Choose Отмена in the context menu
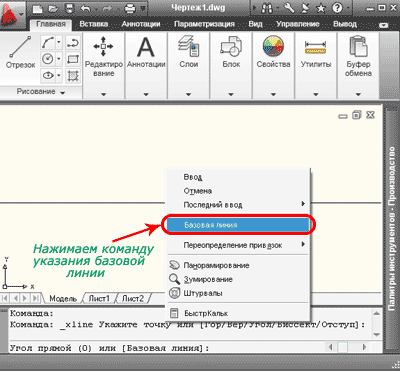 [x=238, y=191]
